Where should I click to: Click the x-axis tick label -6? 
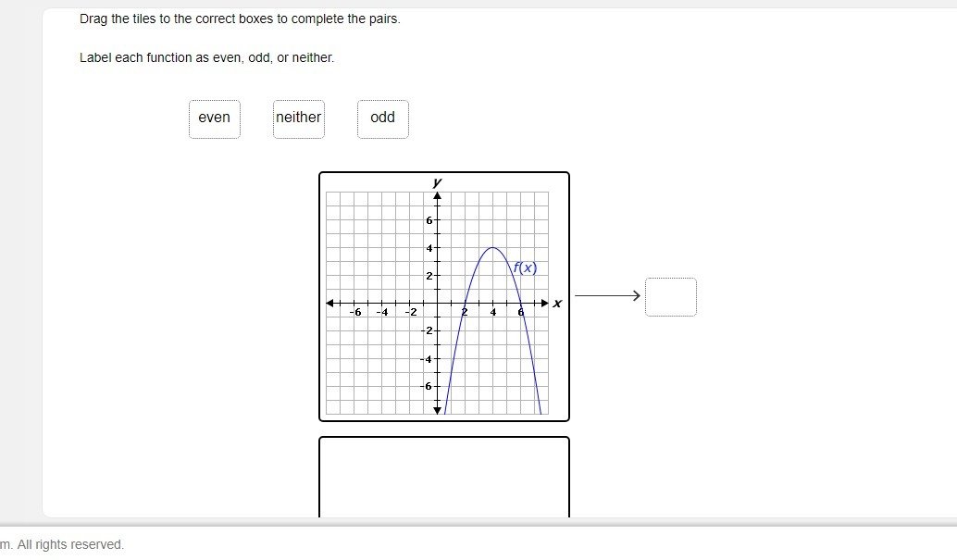354,313
